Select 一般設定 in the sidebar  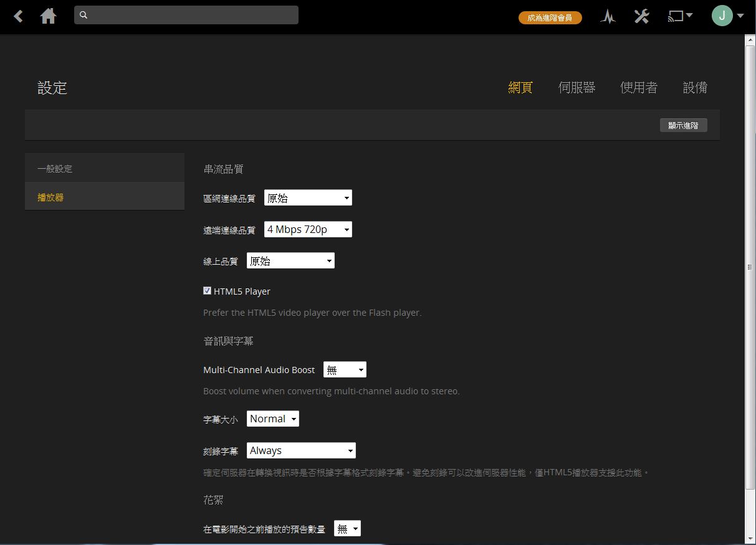(105, 168)
